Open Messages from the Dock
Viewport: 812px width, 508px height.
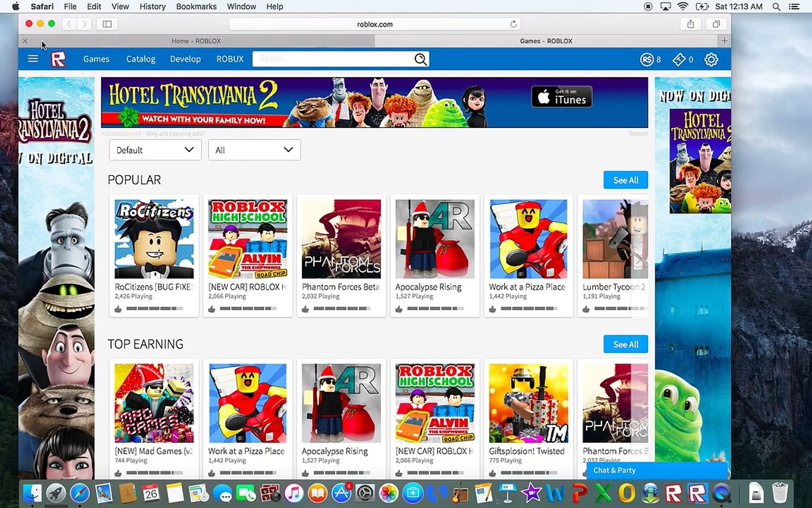pyautogui.click(x=222, y=493)
